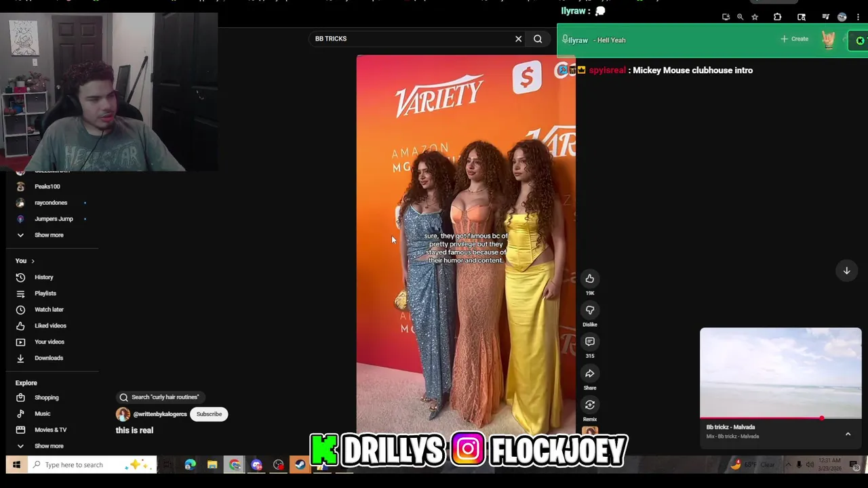The image size is (868, 488).
Task: Click the Short's video frame
Action: tap(466, 244)
